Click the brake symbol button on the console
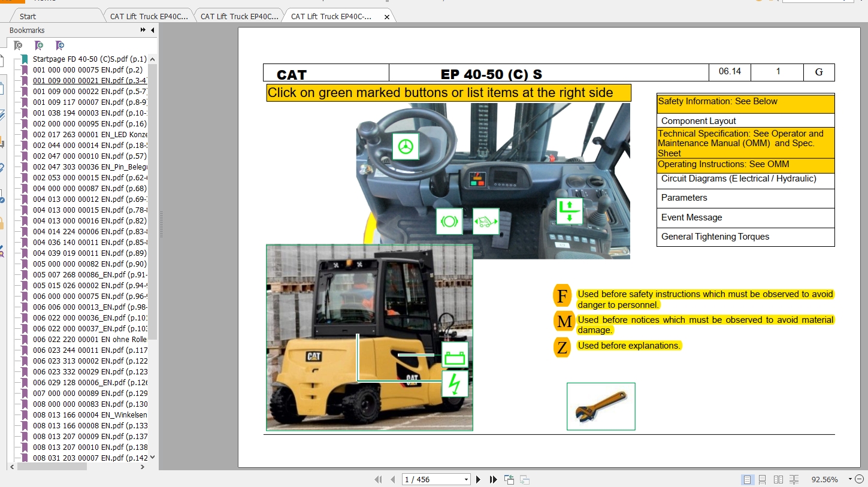This screenshot has height=487, width=868. pos(449,221)
